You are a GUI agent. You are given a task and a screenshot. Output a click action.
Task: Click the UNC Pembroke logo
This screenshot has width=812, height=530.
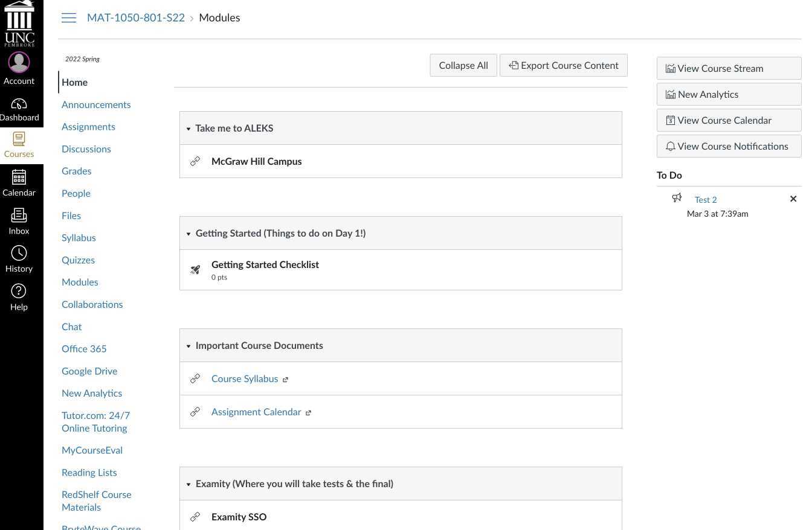tap(20, 23)
